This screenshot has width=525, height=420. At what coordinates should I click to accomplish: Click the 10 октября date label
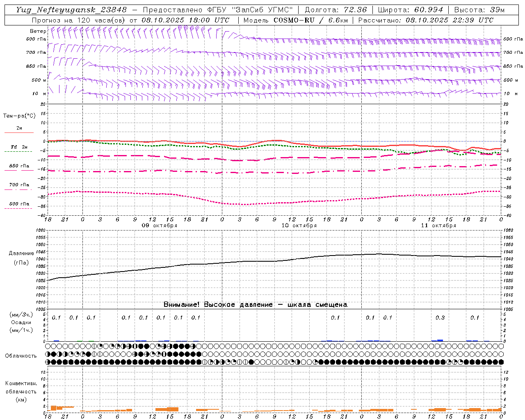pyautogui.click(x=299, y=226)
